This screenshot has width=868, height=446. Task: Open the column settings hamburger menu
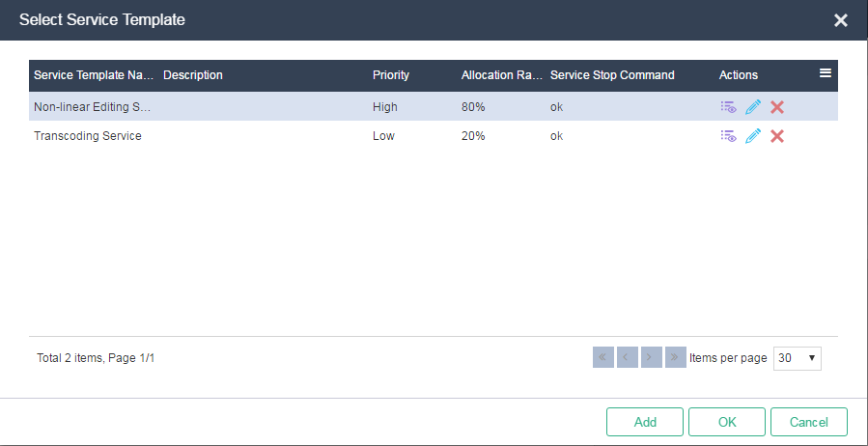[x=825, y=73]
